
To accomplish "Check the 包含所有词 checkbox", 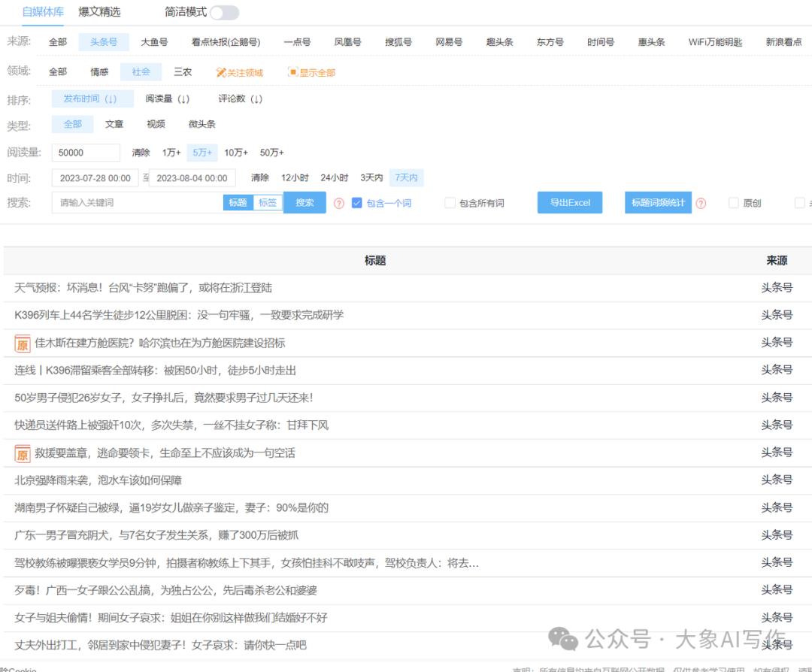I will pos(450,203).
